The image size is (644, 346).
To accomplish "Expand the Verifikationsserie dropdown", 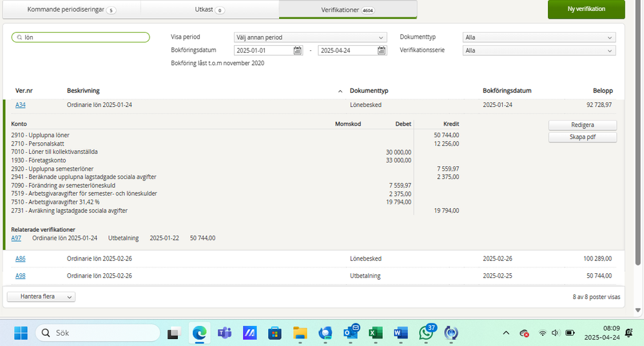I will (x=539, y=50).
